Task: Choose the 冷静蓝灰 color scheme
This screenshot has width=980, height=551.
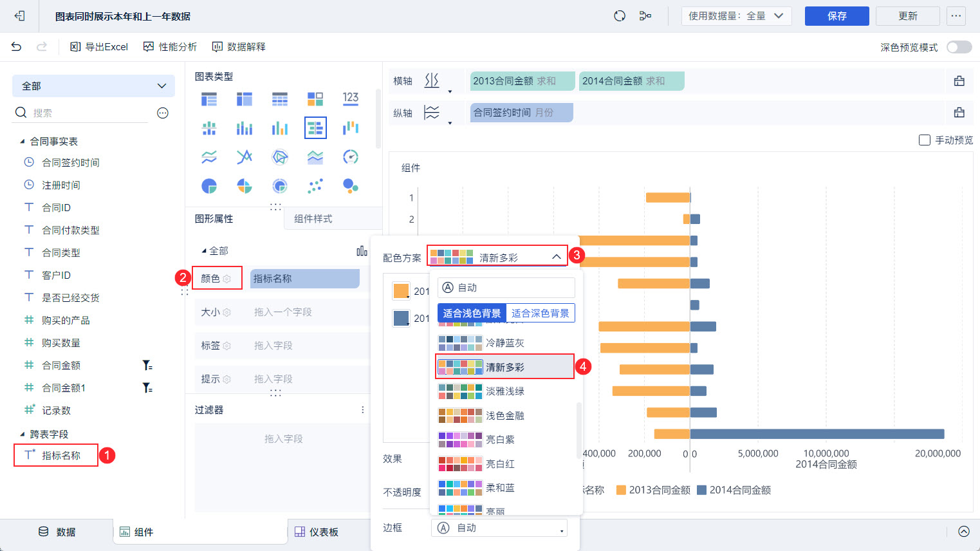Action: [x=504, y=343]
